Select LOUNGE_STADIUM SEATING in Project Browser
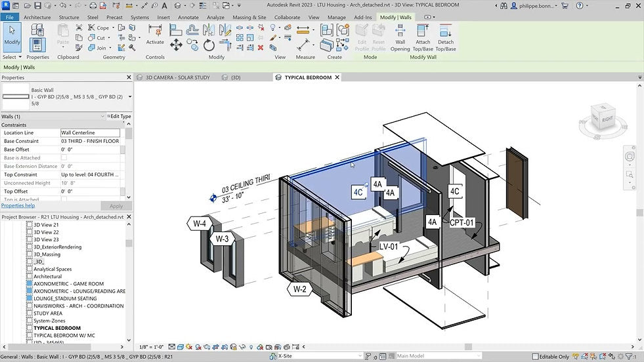Image resolution: width=644 pixels, height=362 pixels. pos(64,298)
